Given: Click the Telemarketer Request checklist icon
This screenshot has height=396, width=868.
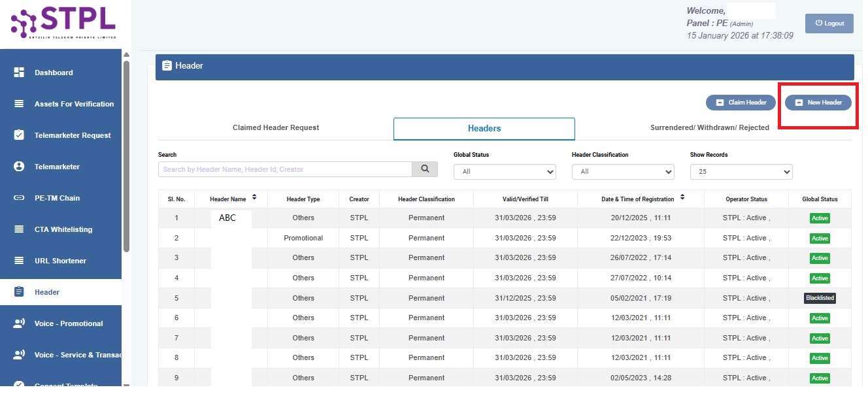Looking at the screenshot, I should pos(18,135).
